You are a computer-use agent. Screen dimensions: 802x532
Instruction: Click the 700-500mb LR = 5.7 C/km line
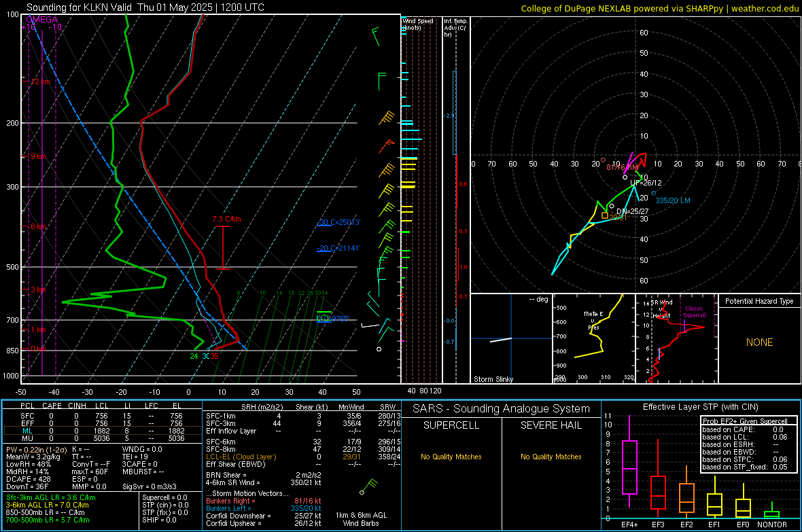[47, 520]
